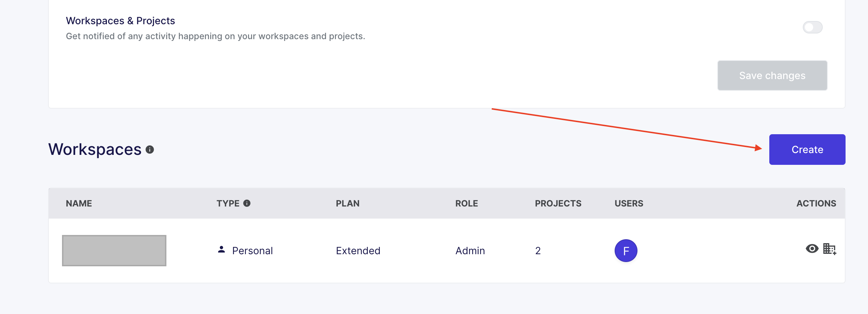The width and height of the screenshot is (868, 314).
Task: Click info icon beside Workspaces heading
Action: (x=150, y=150)
